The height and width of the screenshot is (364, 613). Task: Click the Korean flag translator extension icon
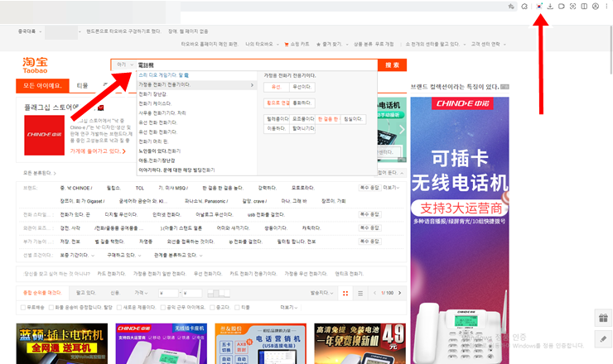click(539, 7)
